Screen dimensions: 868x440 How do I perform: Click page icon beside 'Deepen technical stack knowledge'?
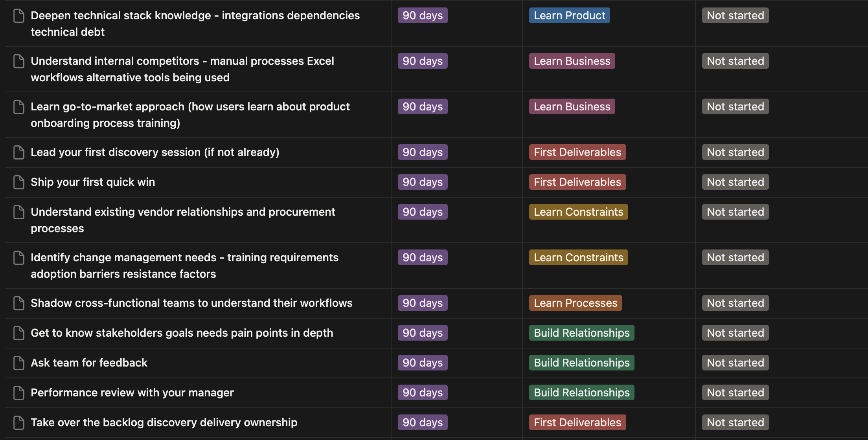19,16
